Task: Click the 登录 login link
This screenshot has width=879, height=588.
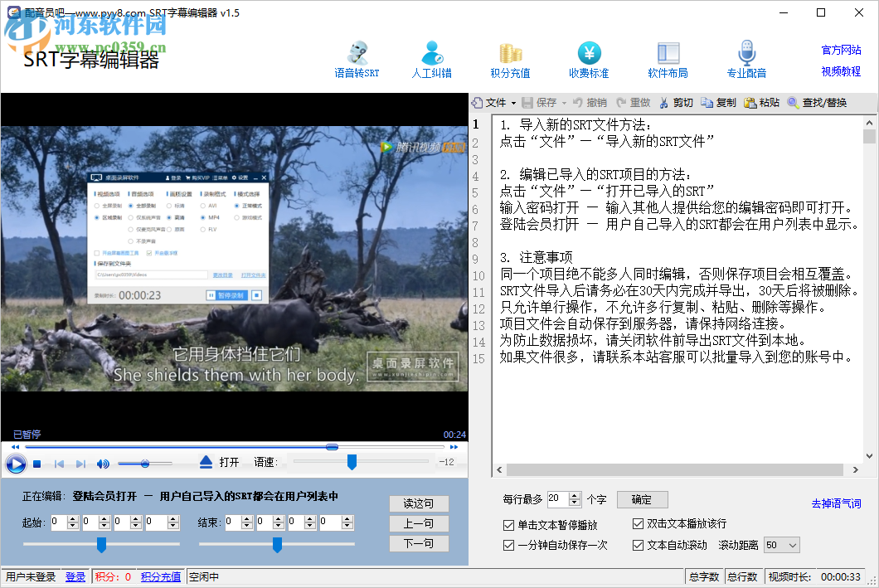Action: [75, 576]
